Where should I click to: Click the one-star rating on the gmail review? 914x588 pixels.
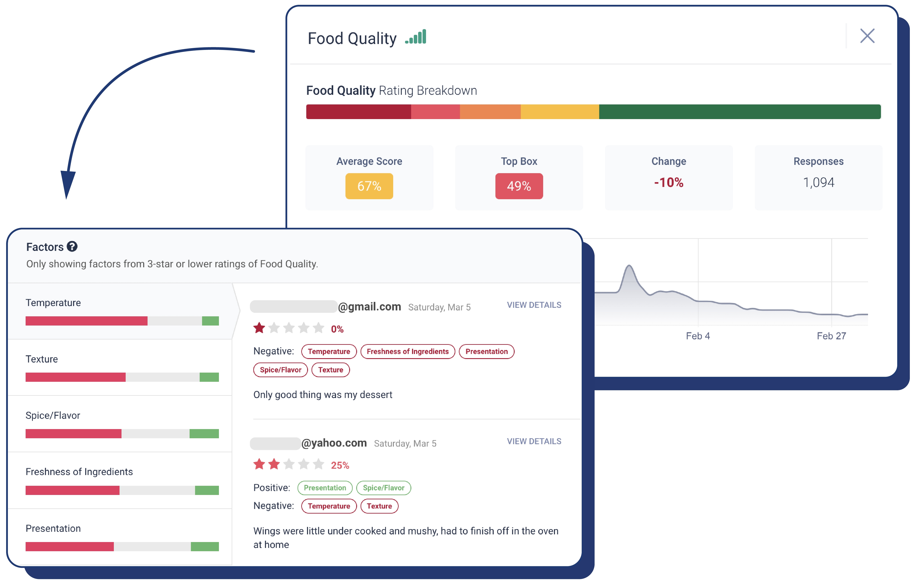[x=259, y=327]
